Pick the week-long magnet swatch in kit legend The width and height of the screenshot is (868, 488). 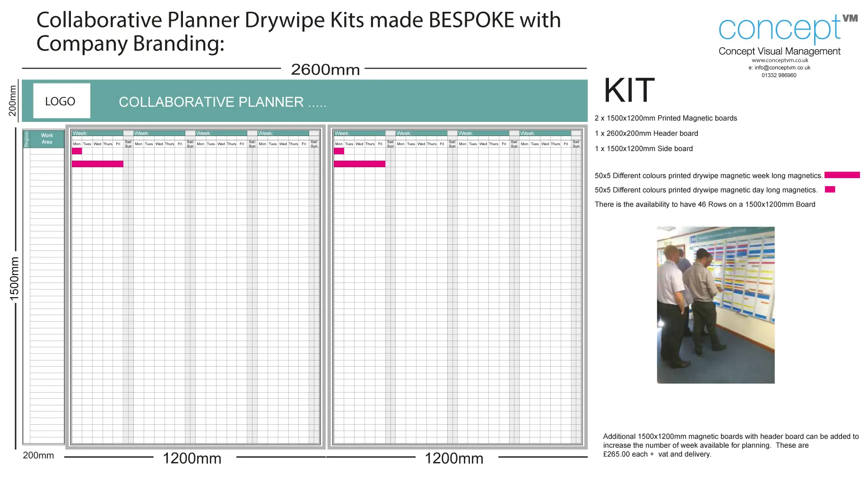(x=842, y=175)
